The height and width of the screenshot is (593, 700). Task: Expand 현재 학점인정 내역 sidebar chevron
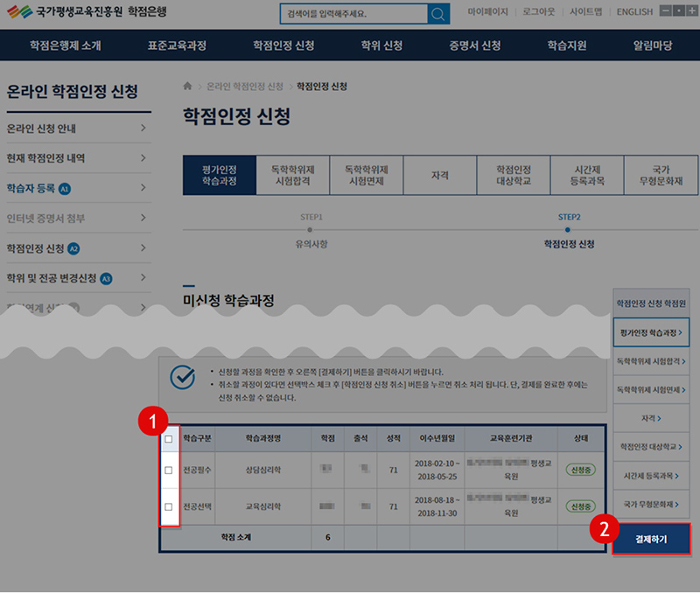click(x=143, y=158)
